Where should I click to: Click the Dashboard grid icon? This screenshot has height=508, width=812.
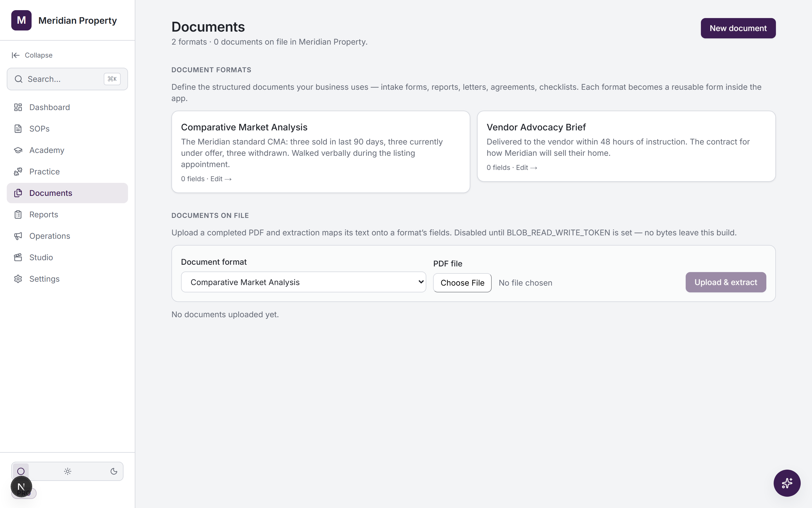[18, 107]
